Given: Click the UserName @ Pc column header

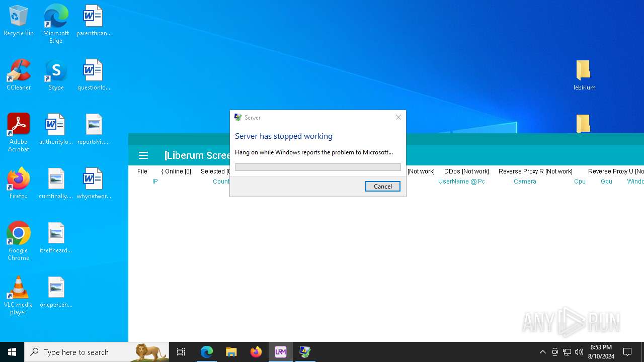Looking at the screenshot, I should pos(461,182).
